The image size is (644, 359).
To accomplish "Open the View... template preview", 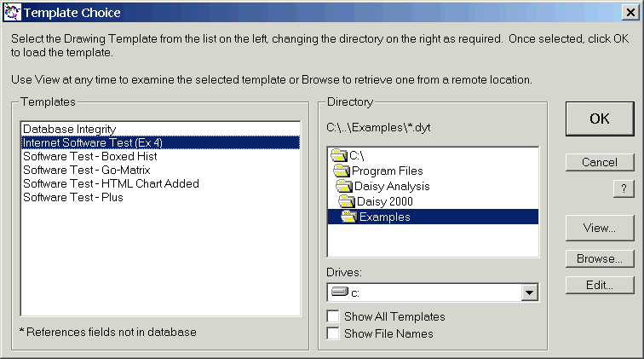I will (600, 228).
